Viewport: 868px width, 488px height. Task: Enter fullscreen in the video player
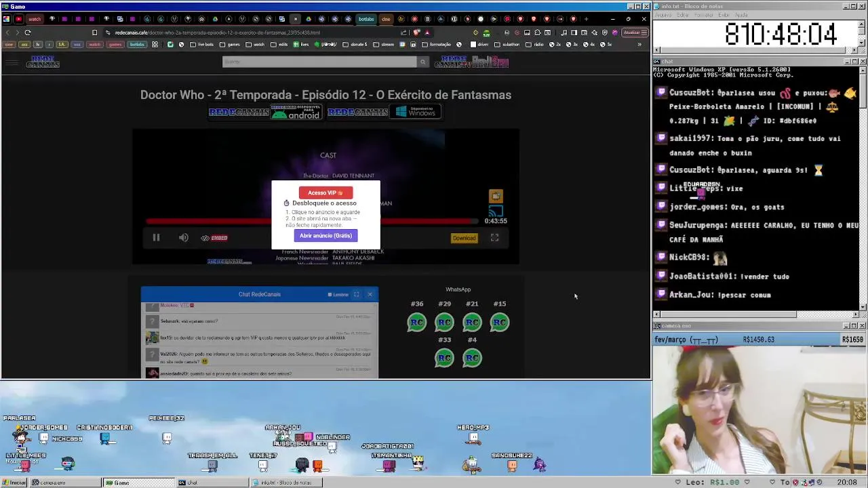(x=494, y=238)
